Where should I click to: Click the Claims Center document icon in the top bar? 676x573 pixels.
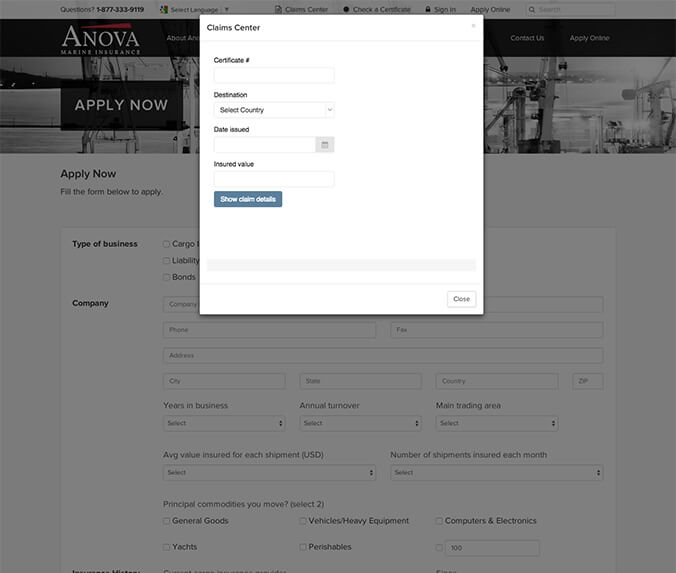(278, 9)
